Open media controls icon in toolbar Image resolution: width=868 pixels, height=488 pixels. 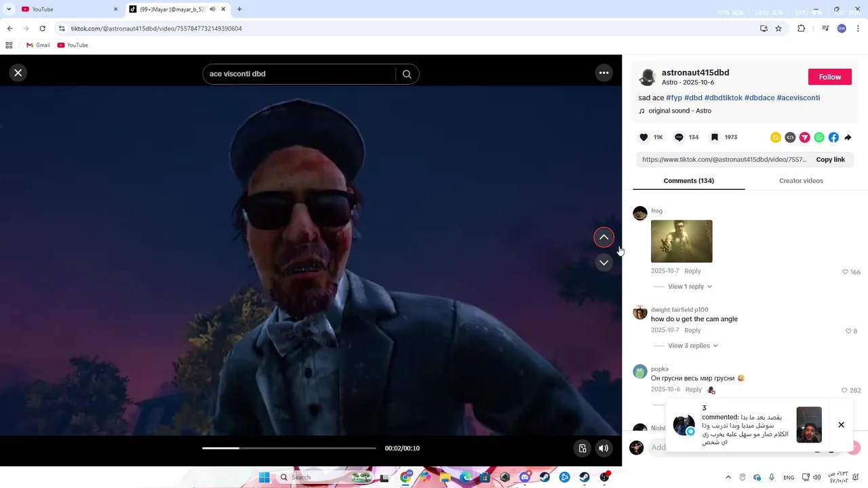pos(825,28)
